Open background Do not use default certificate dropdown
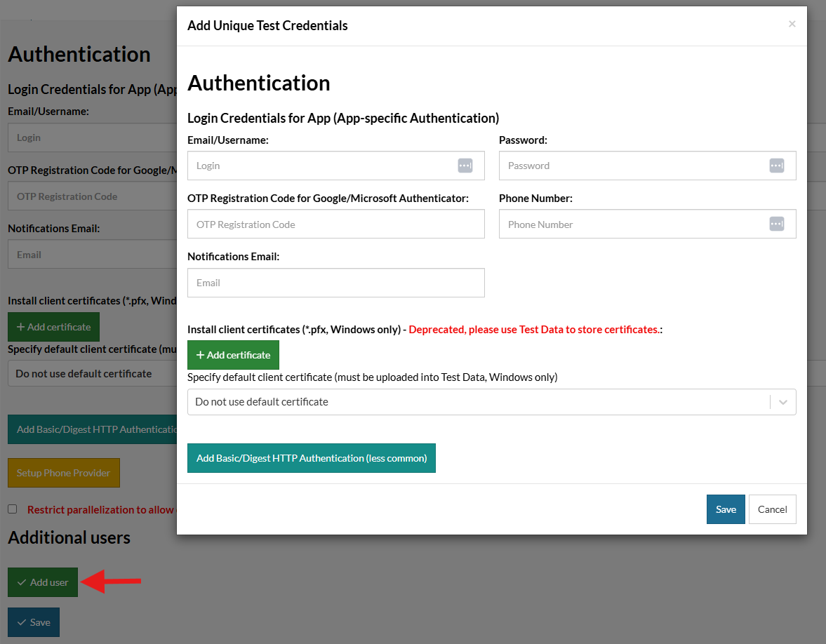The height and width of the screenshot is (644, 826). [x=93, y=374]
